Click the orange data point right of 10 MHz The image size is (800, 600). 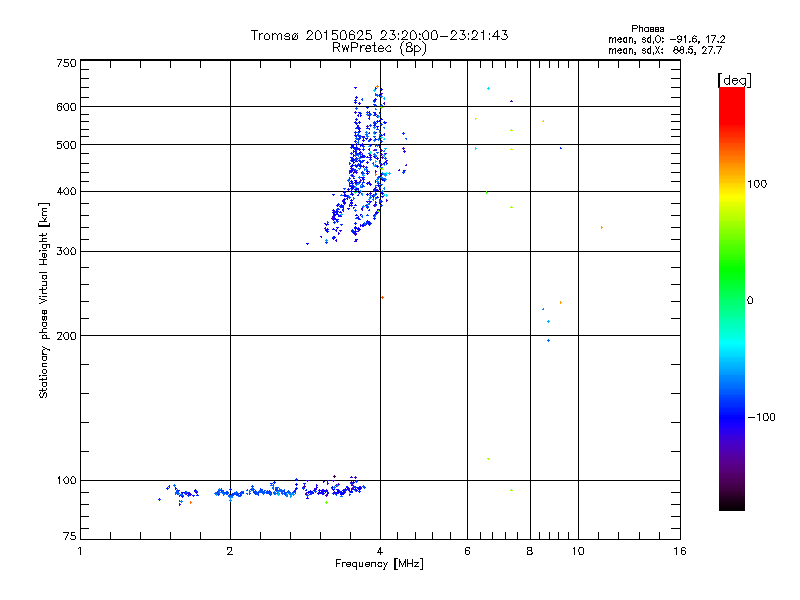coord(602,228)
